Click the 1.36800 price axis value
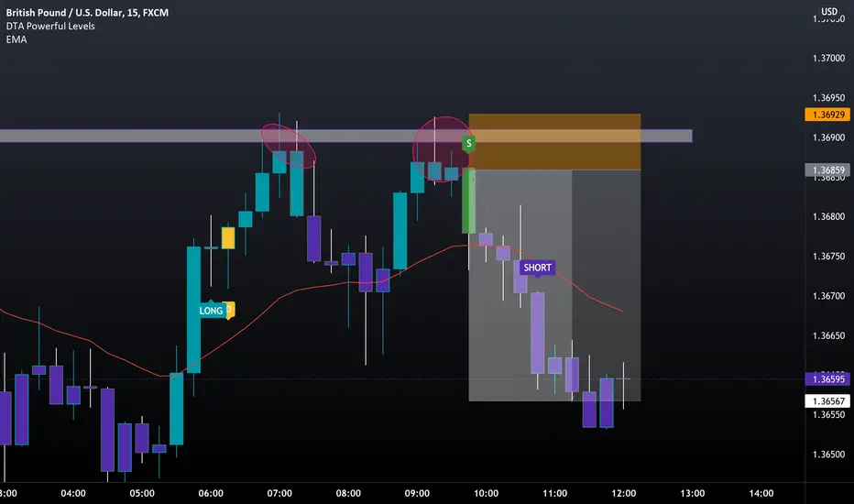 point(828,217)
